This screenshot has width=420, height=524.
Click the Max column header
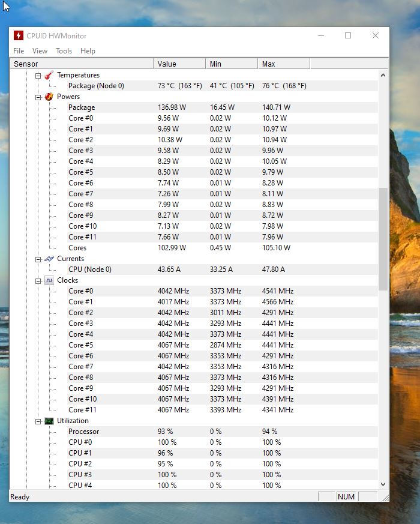284,64
